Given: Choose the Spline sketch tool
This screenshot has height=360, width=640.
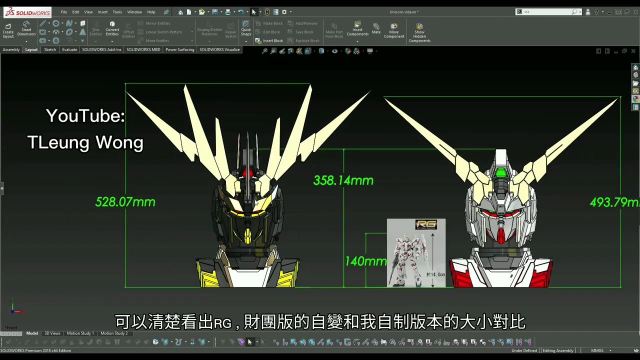Looking at the screenshot, I should (x=69, y=24).
